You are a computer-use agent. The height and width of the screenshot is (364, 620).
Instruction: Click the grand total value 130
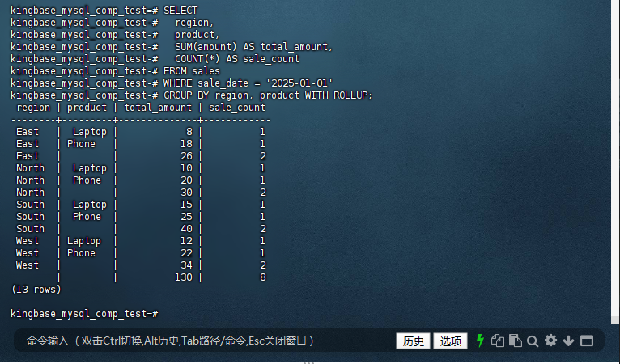coord(184,277)
